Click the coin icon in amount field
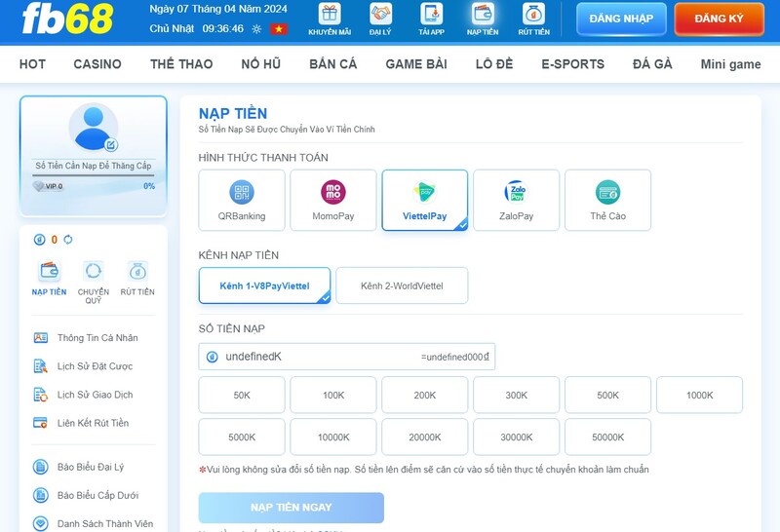780x532 pixels. [212, 357]
